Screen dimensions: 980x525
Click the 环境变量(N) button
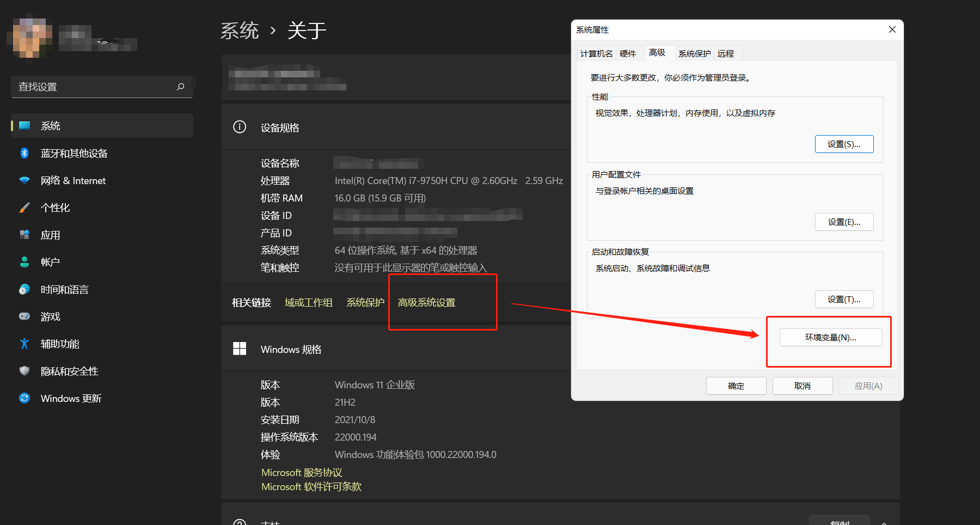tap(830, 337)
